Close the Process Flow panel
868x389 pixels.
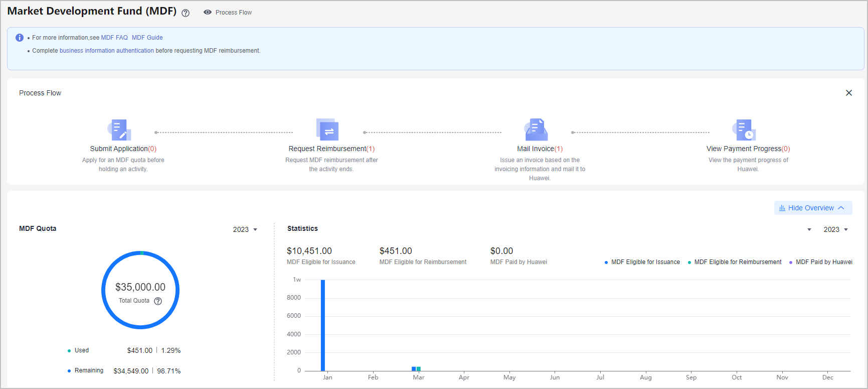point(849,93)
